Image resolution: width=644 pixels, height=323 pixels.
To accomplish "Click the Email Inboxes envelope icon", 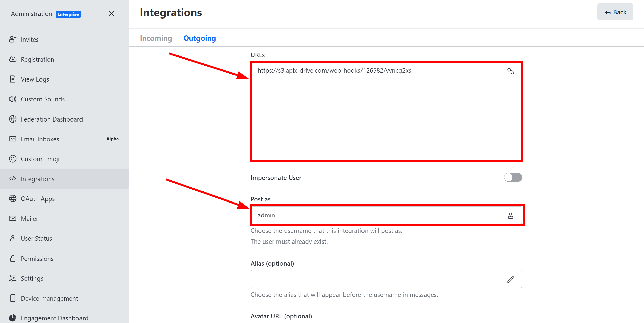I will coord(13,139).
